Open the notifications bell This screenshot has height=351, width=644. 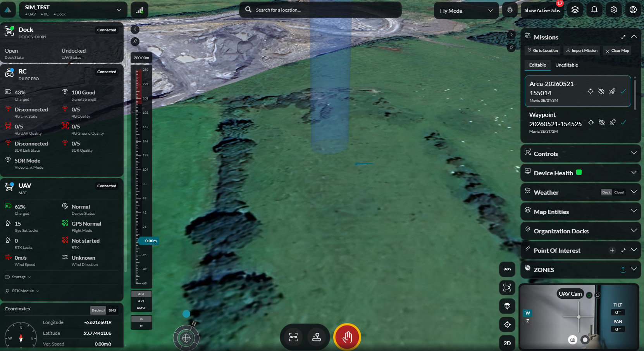pos(594,10)
